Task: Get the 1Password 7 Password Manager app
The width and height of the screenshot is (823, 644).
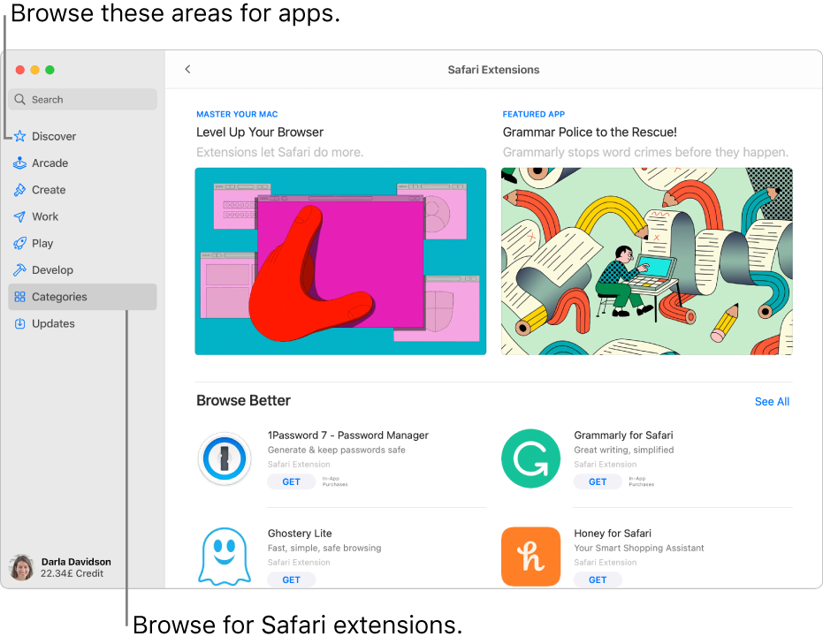Action: [x=292, y=481]
